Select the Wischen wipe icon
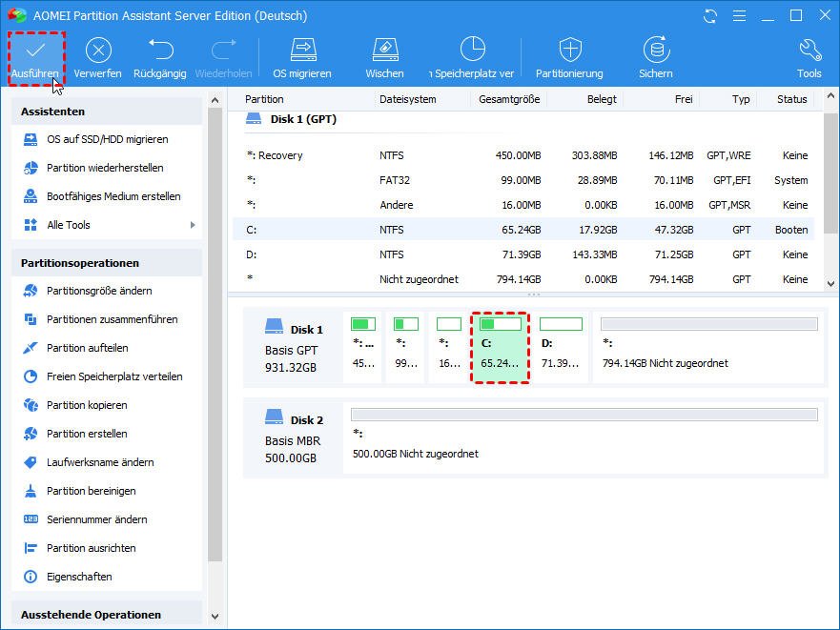The height and width of the screenshot is (630, 840). pyautogui.click(x=384, y=51)
